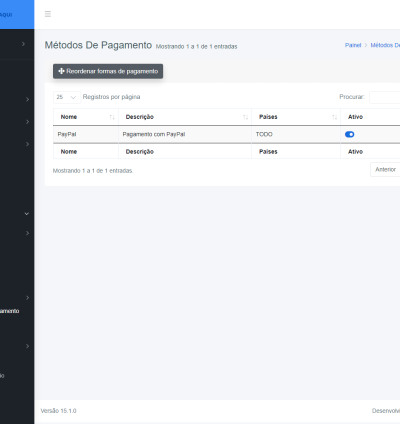This screenshot has height=424, width=400.
Task: Open the partially visible Pagamento sidebar item
Action: pyautogui.click(x=9, y=311)
